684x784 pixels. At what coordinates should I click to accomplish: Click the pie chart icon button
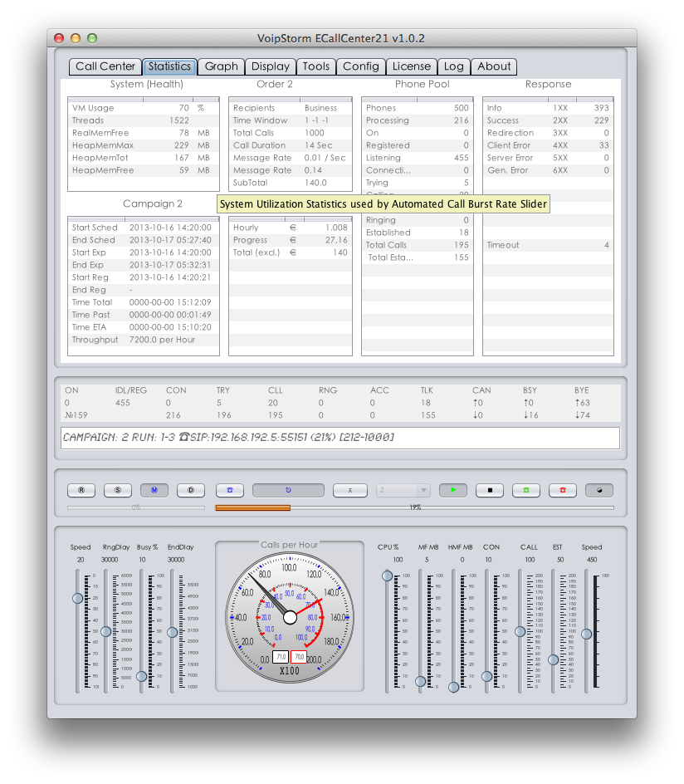coord(598,491)
